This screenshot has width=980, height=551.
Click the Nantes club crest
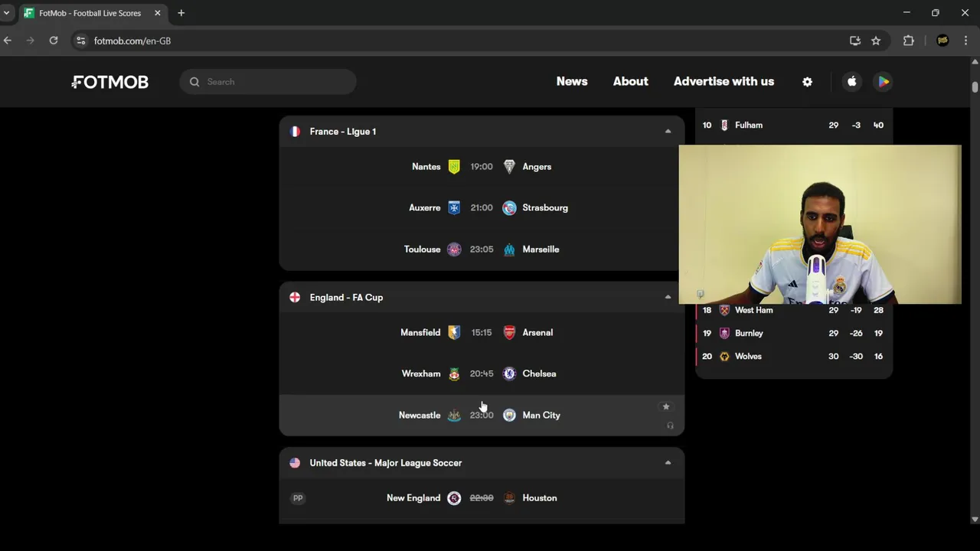pyautogui.click(x=454, y=167)
